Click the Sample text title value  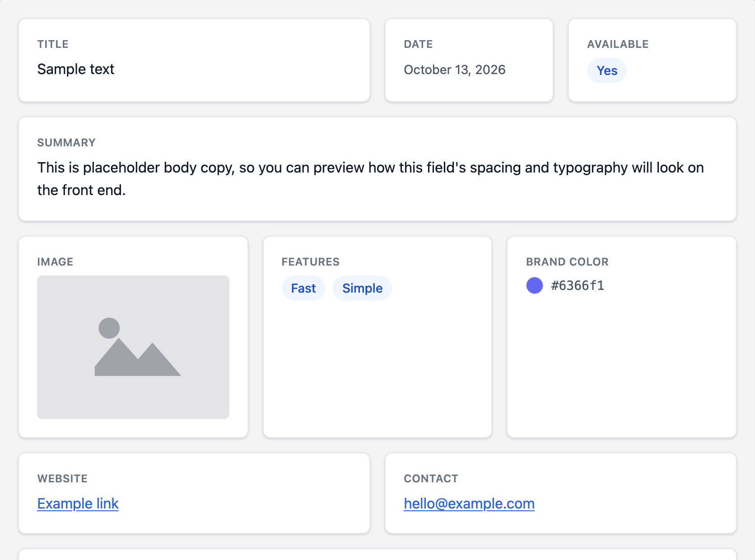76,69
